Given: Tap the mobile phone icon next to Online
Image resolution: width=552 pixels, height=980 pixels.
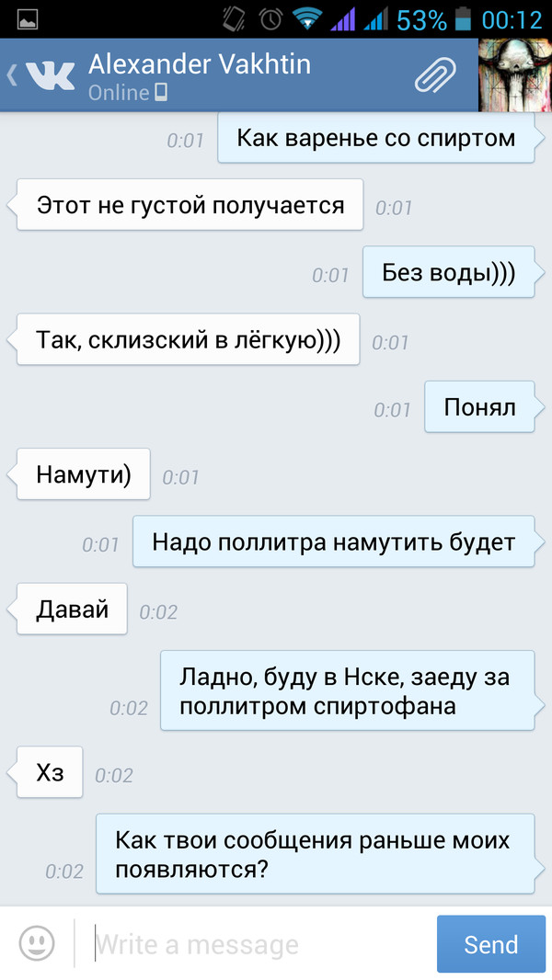Looking at the screenshot, I should pos(161,93).
